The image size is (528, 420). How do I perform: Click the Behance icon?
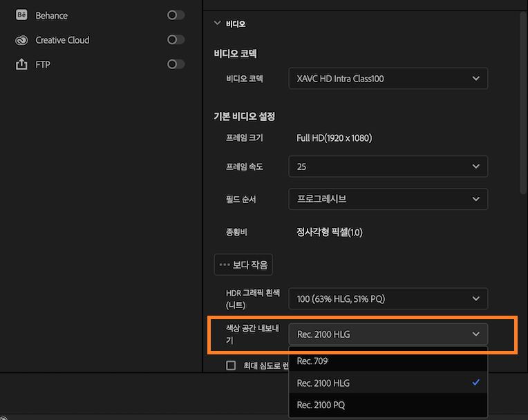pos(21,15)
